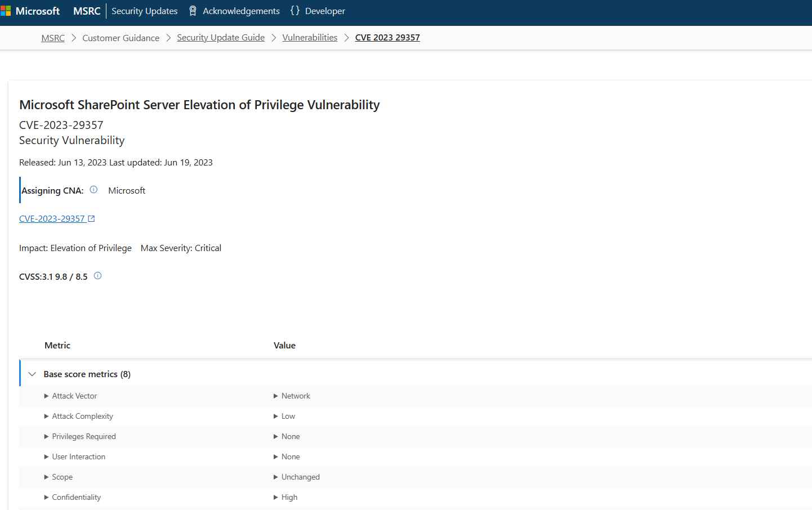Click the Microsoft CNA value text
Viewport: 812px width, 510px height.
[x=127, y=190]
